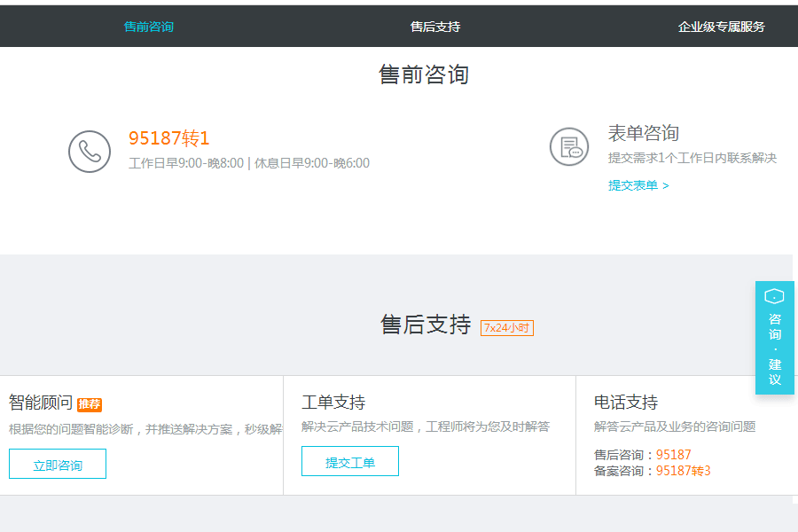Switch to the 售前咨询 navigation tab
This screenshot has height=532, width=798.
(x=149, y=27)
